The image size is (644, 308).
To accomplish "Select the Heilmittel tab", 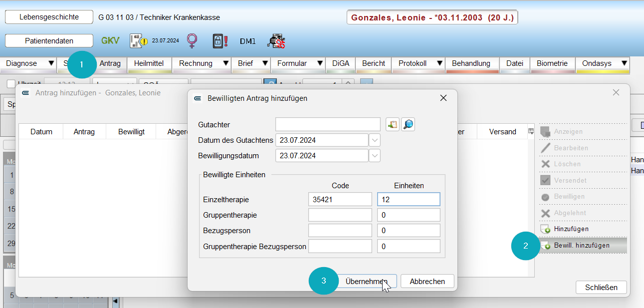I will (149, 63).
